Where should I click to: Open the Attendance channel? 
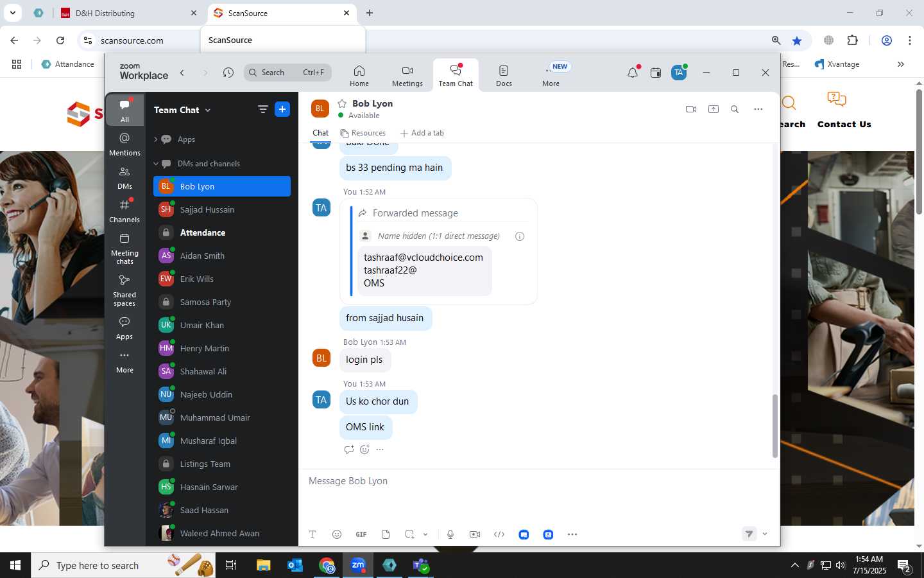[222, 232]
